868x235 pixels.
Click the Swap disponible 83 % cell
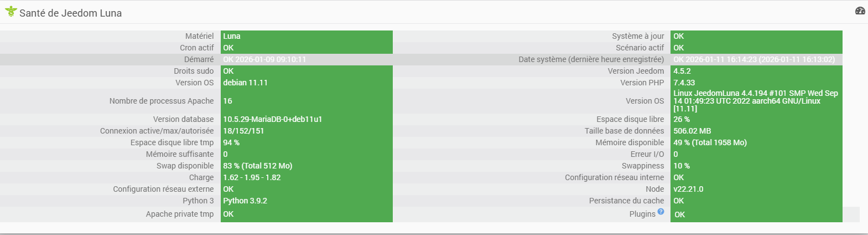(306, 166)
